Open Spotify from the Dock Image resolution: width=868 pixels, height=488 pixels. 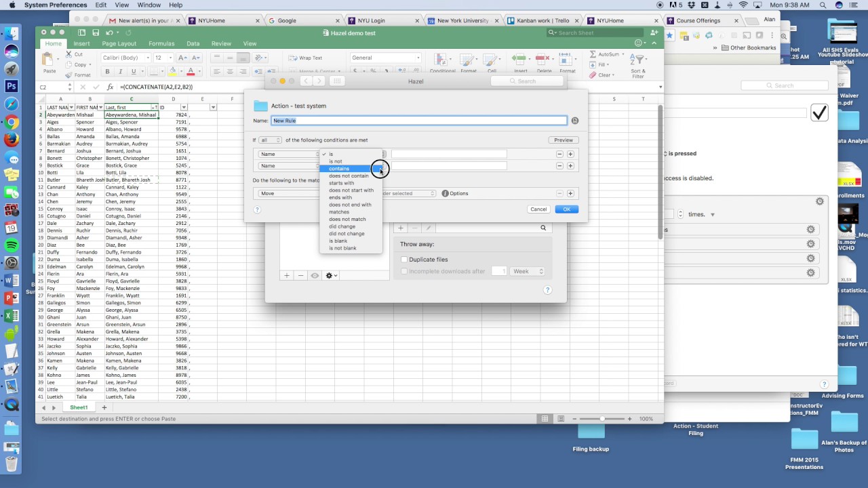click(x=12, y=245)
